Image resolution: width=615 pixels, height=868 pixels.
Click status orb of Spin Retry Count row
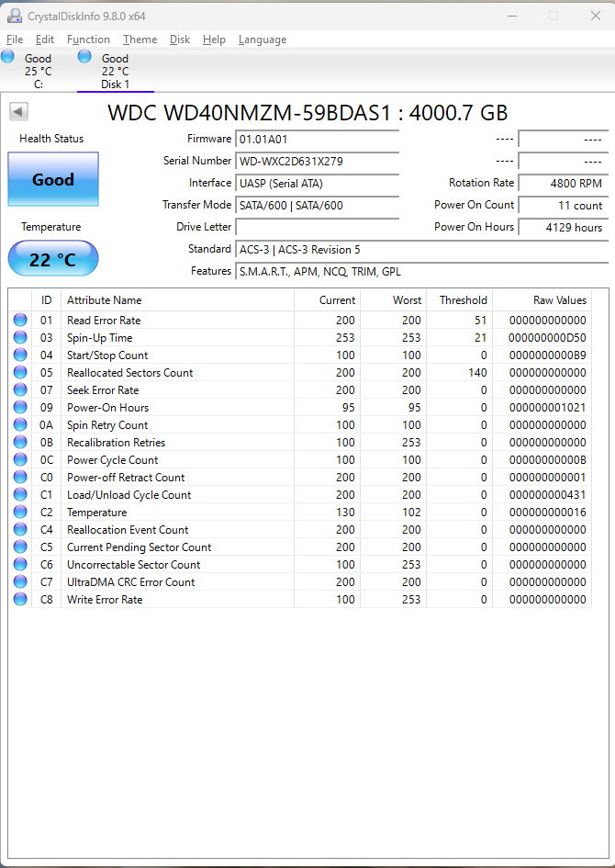click(x=20, y=424)
